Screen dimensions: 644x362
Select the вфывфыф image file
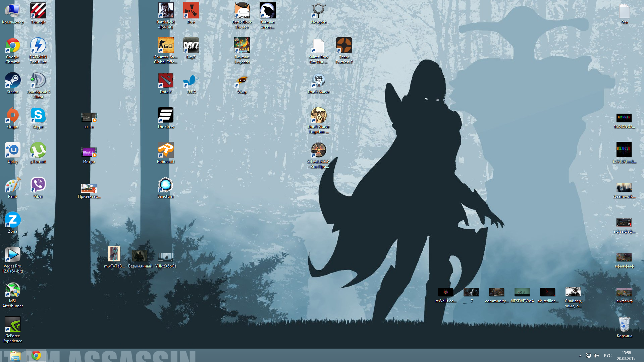pos(624,260)
